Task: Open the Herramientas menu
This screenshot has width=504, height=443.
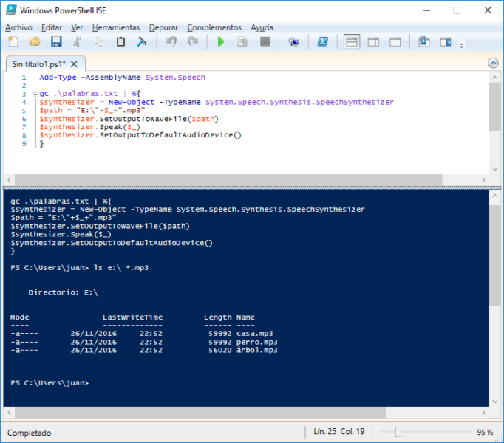Action: [116, 27]
